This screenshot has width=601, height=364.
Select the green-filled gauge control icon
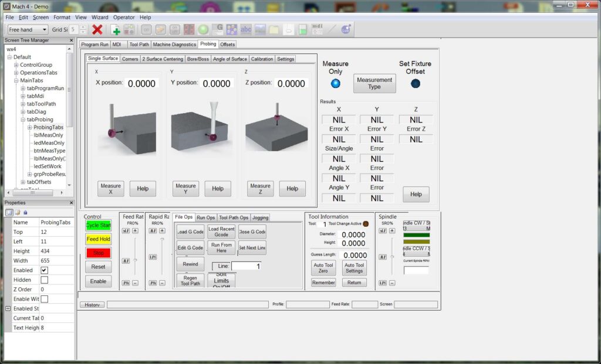click(303, 29)
